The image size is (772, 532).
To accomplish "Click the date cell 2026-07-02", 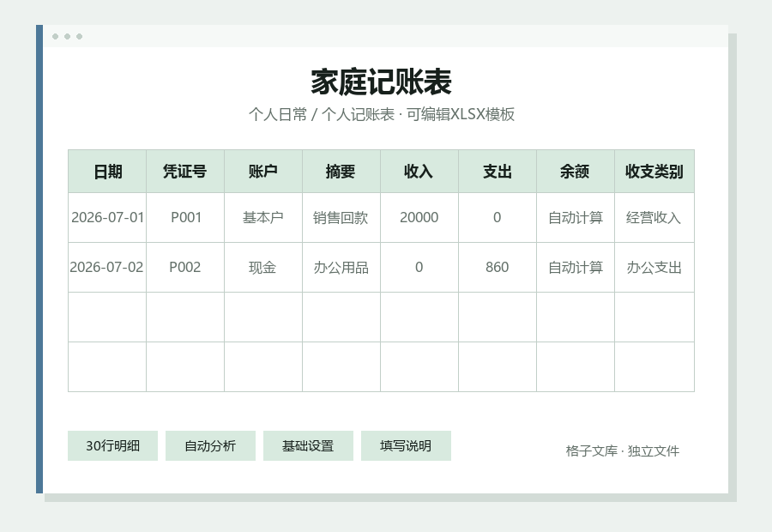I will tap(107, 268).
